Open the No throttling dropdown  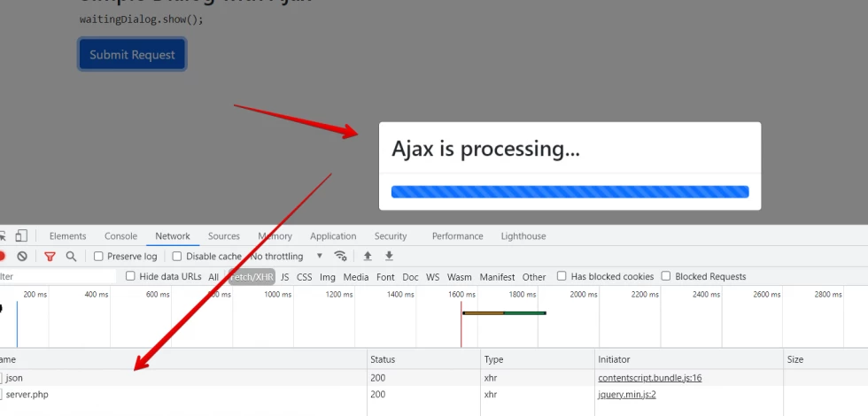[x=287, y=256]
